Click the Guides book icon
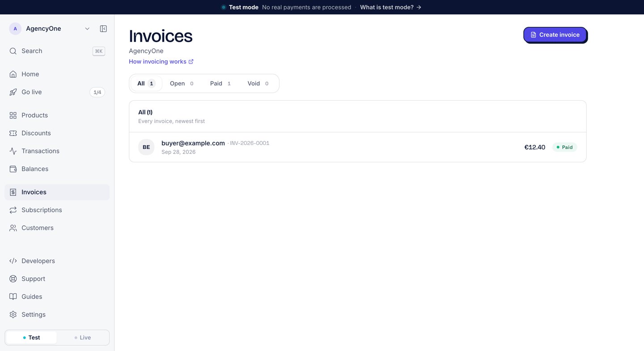This screenshot has height=351, width=644. 13,297
